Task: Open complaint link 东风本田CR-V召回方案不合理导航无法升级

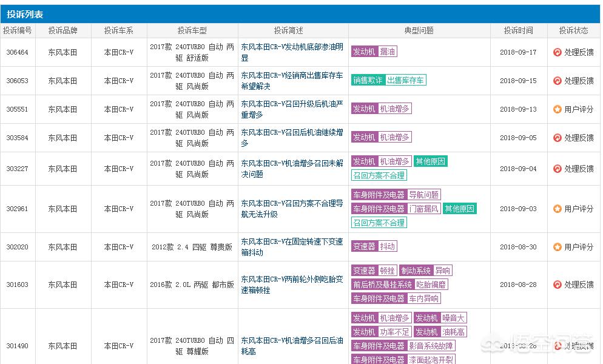Action: tap(292, 209)
